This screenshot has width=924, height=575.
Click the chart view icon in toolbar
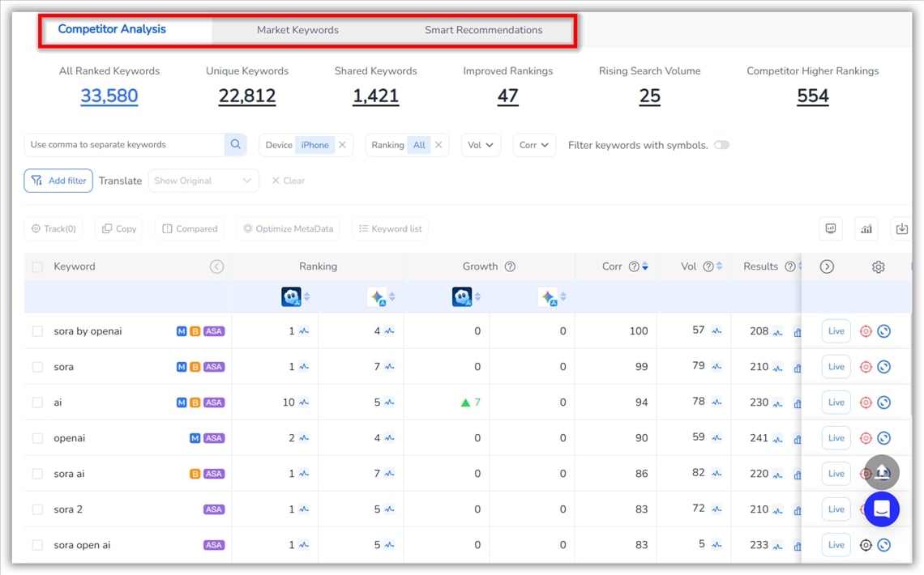(866, 229)
